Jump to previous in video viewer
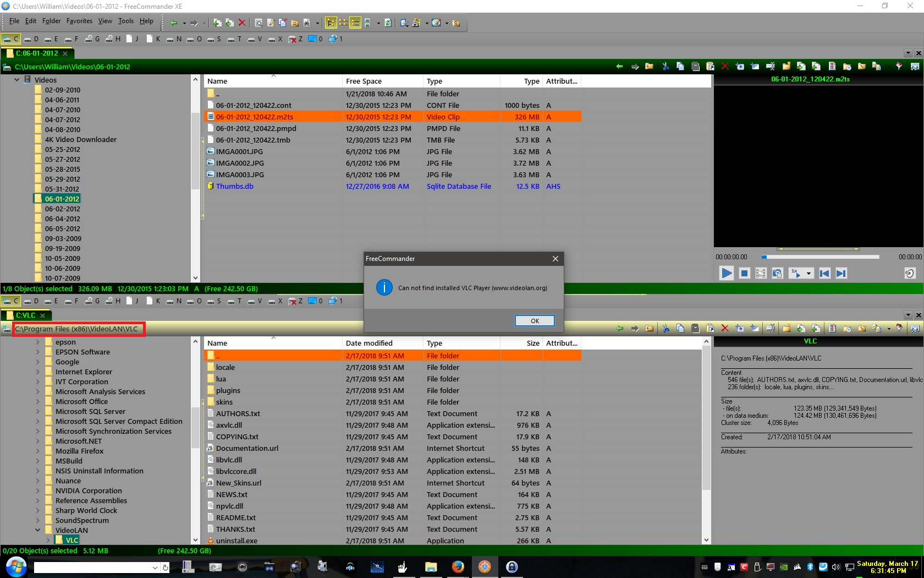 (824, 273)
